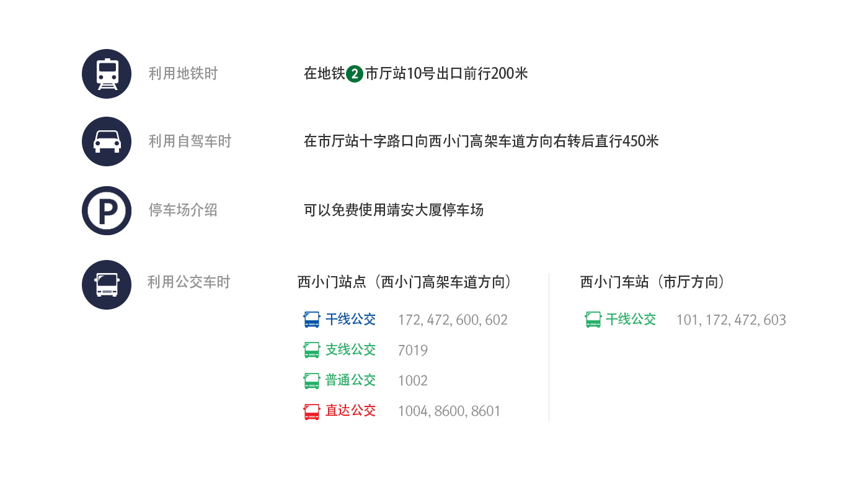The width and height of the screenshot is (868, 489).
Task: Click bus numbers 101, 172, 472, 603
Action: (731, 320)
